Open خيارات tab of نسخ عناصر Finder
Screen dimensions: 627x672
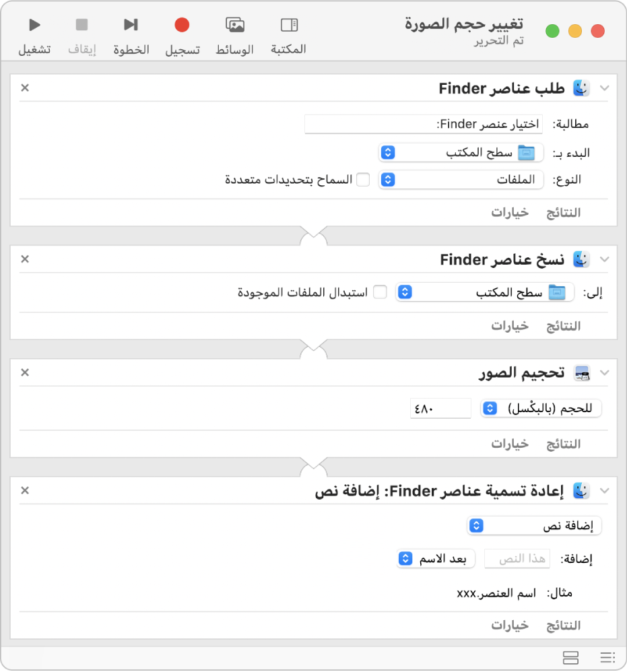509,326
